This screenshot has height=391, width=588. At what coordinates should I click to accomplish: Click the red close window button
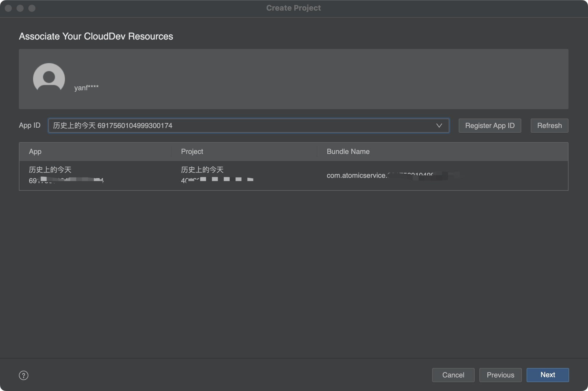click(x=8, y=8)
